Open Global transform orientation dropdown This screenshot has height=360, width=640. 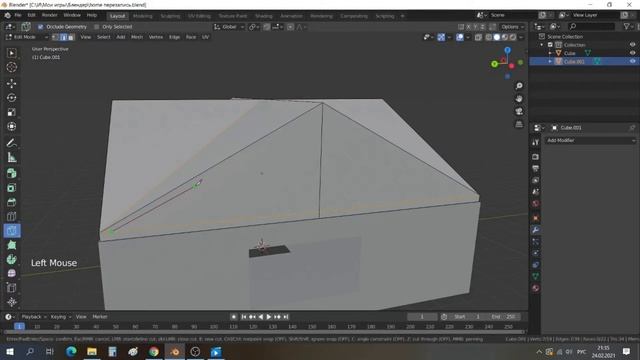coord(229,27)
